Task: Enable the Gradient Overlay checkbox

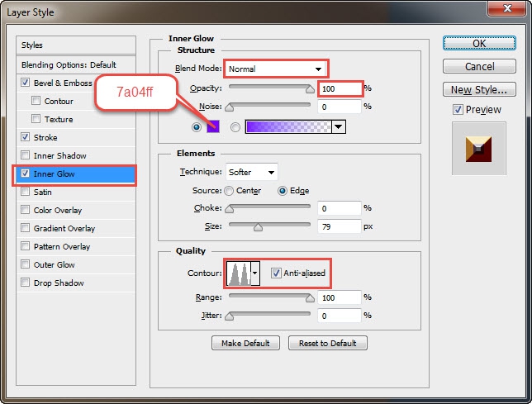Action: pyautogui.click(x=25, y=228)
